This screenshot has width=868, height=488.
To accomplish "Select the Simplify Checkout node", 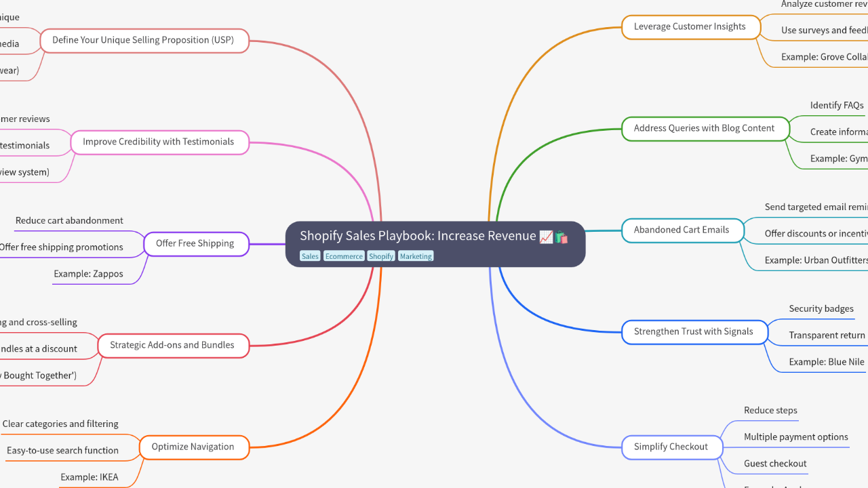I will click(671, 447).
